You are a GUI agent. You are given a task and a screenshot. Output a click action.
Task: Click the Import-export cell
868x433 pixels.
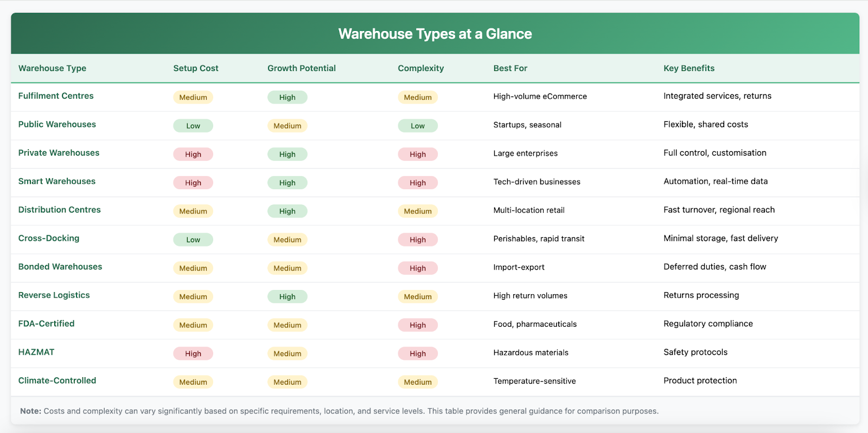[519, 267]
